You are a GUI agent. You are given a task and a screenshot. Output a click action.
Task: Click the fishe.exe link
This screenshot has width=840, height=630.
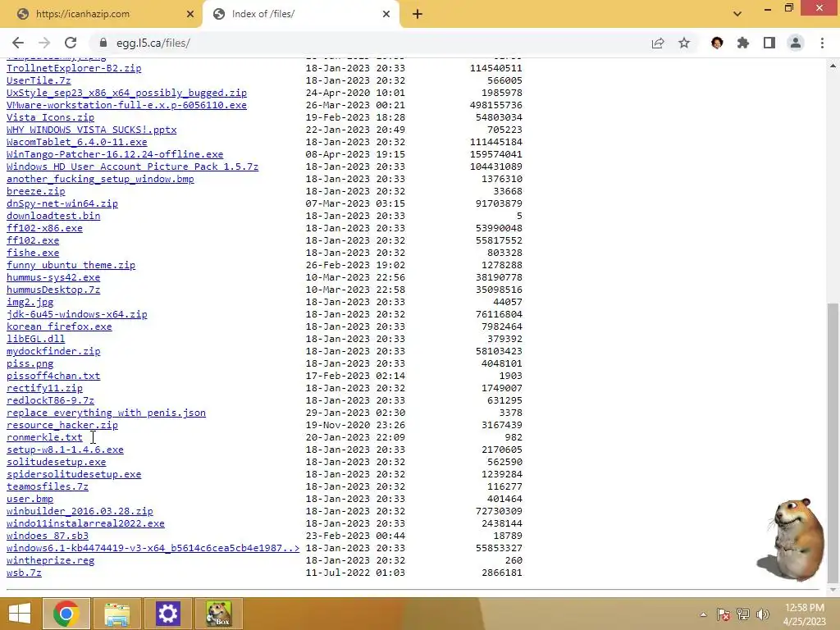point(33,253)
